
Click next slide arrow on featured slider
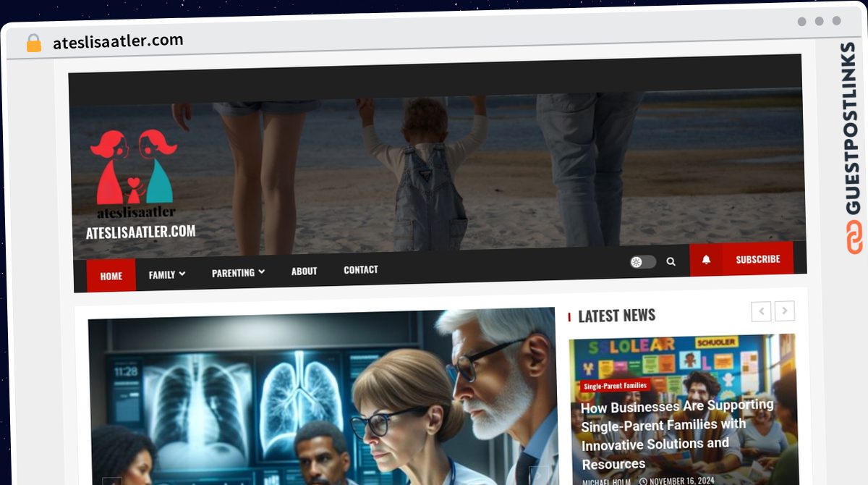point(539,476)
